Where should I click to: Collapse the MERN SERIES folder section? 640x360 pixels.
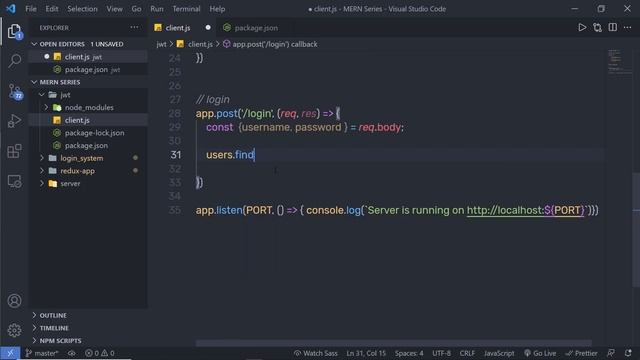[x=34, y=82]
